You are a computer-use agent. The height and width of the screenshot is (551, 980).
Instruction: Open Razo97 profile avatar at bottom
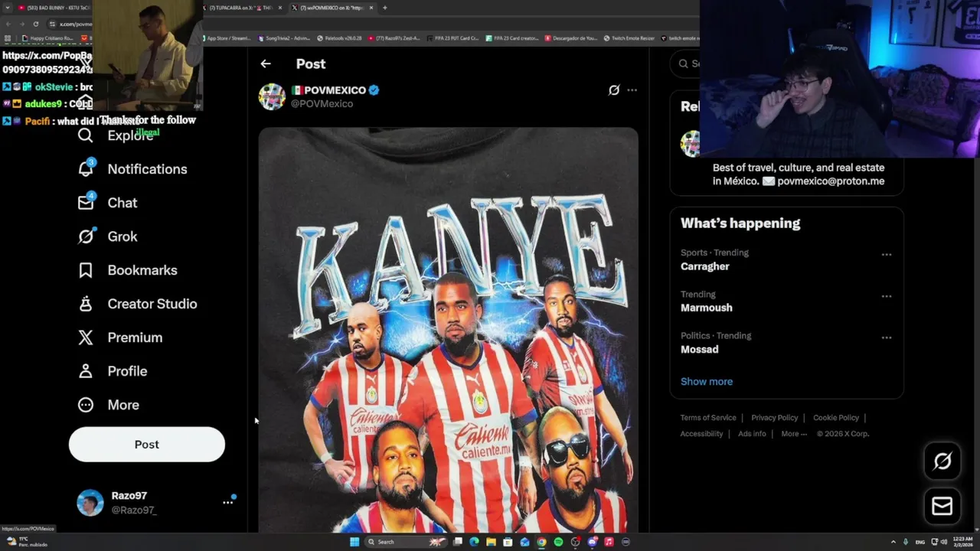(90, 503)
